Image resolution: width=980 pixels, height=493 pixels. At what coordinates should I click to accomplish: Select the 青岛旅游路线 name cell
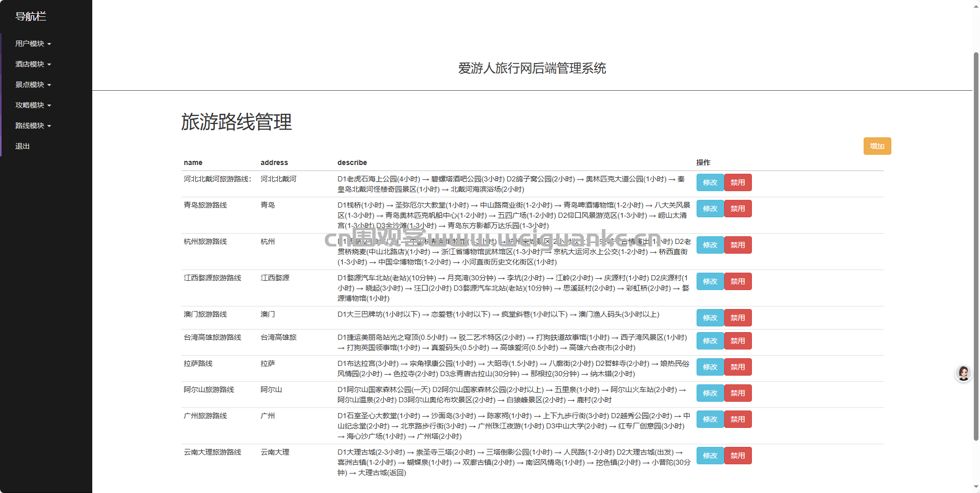[x=205, y=205]
